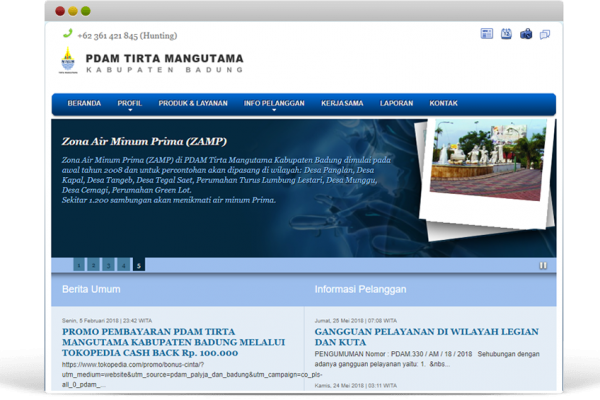The height and width of the screenshot is (400, 600).
Task: Open the LAPORAN menu item
Action: (x=396, y=103)
